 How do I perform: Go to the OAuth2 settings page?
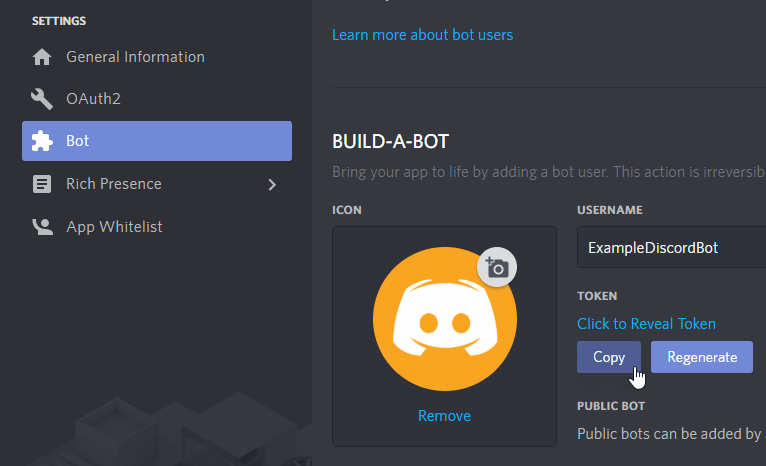coord(93,99)
